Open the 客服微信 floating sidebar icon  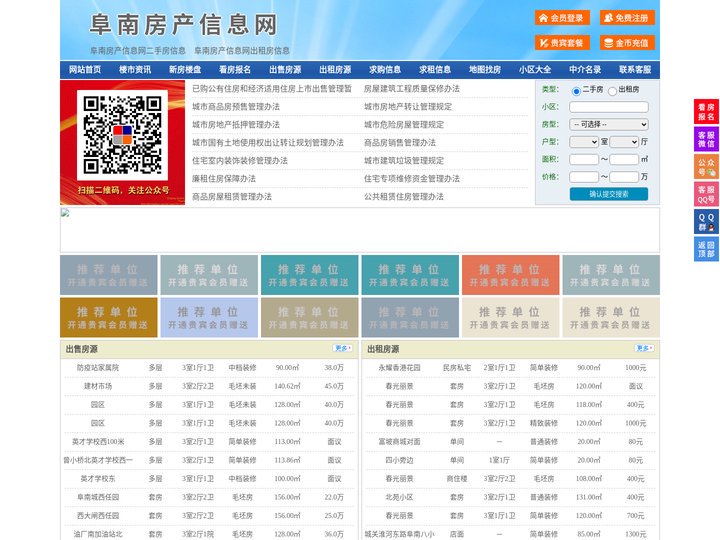[x=706, y=139]
